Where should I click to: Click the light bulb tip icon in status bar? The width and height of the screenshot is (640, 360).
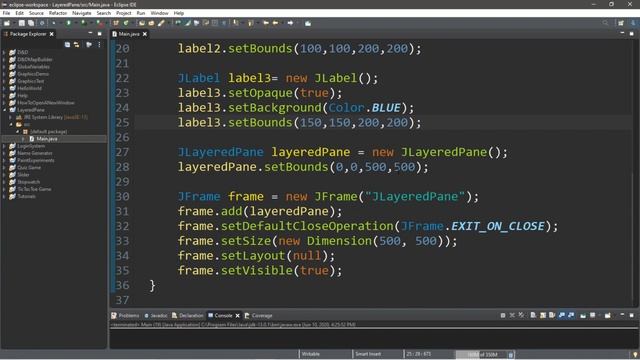pos(635,354)
